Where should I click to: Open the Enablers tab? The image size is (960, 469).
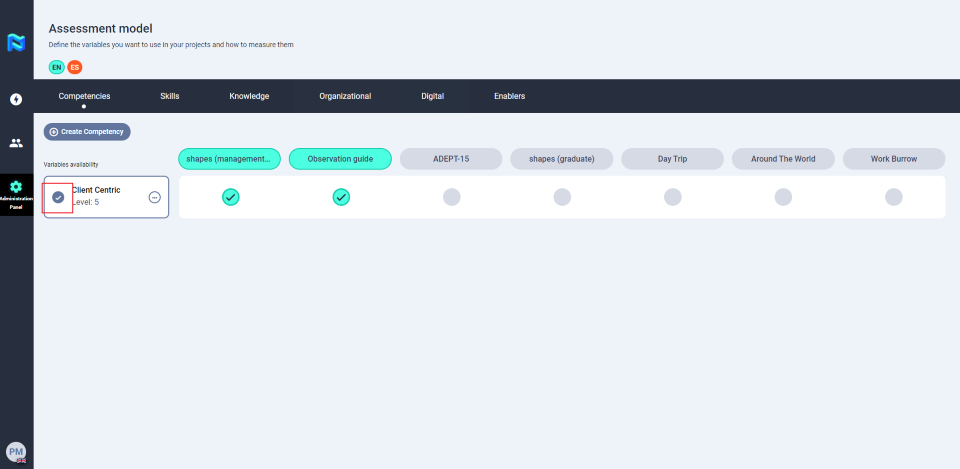pyautogui.click(x=509, y=96)
